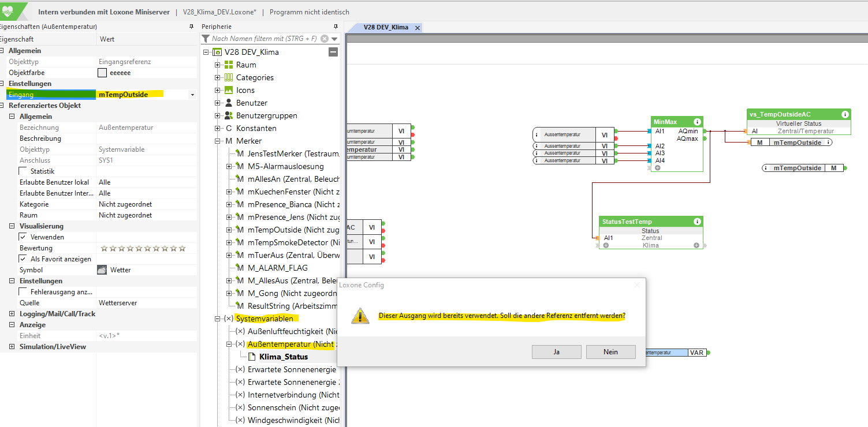Expand the Logging/Mail/Call/Track section
The image size is (868, 427).
(x=12, y=314)
